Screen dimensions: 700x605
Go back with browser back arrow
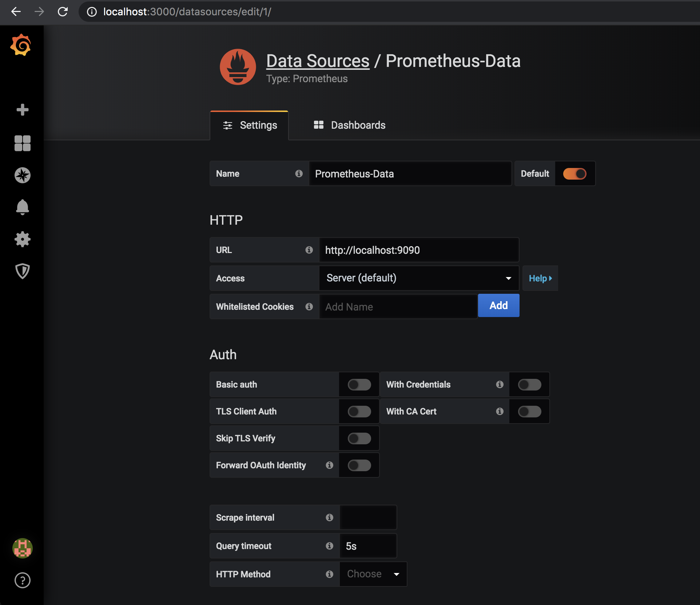(16, 12)
